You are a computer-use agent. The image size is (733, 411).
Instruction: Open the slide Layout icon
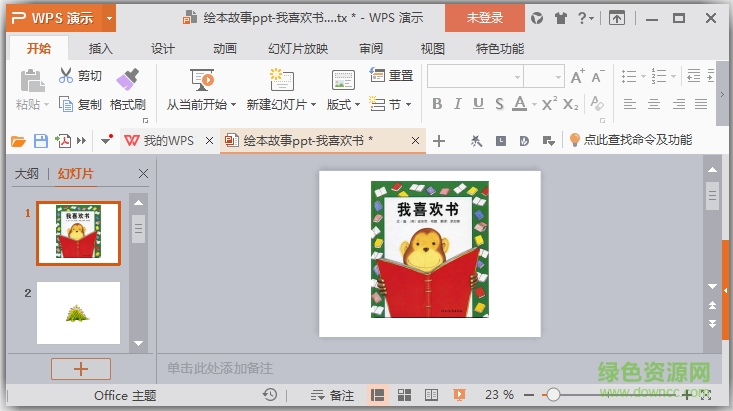[x=343, y=80]
